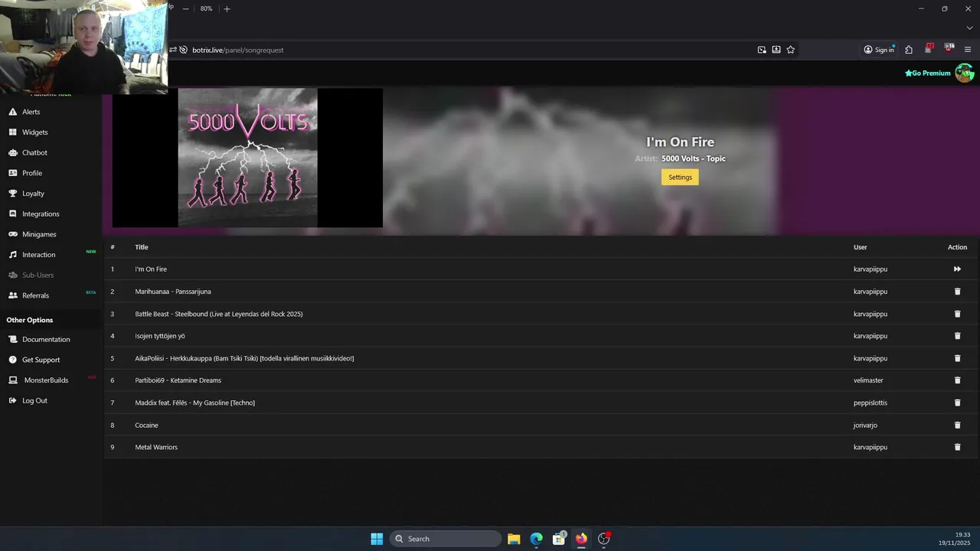Open the list all tabs chevron
Image resolution: width=980 pixels, height=551 pixels.
[969, 28]
